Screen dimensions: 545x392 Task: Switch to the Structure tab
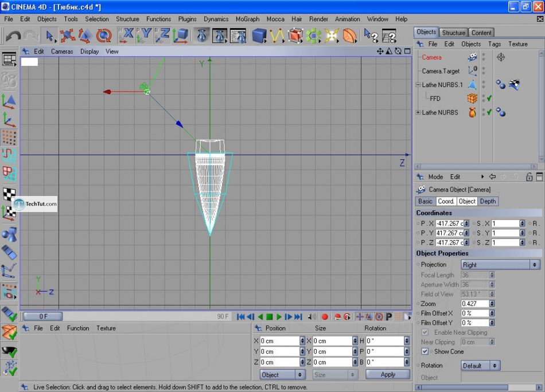[x=454, y=33]
